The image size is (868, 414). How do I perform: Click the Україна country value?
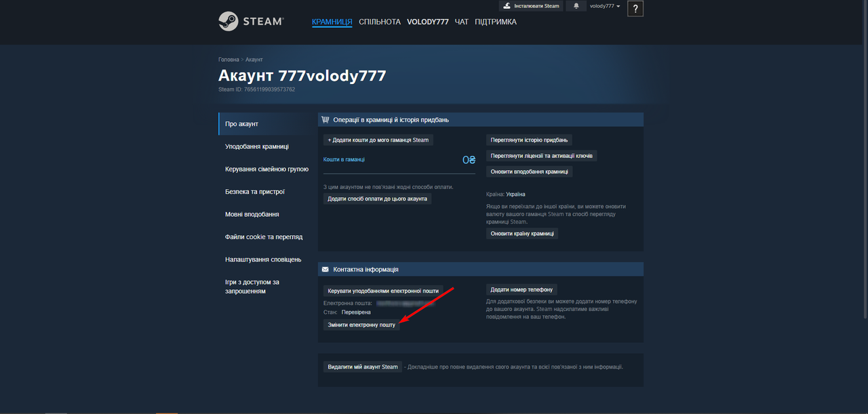515,194
